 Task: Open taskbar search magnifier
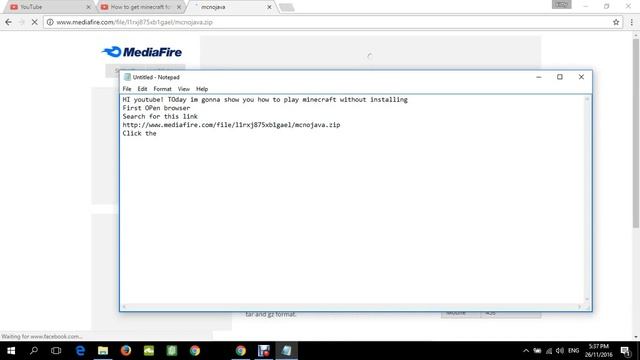coord(34,351)
